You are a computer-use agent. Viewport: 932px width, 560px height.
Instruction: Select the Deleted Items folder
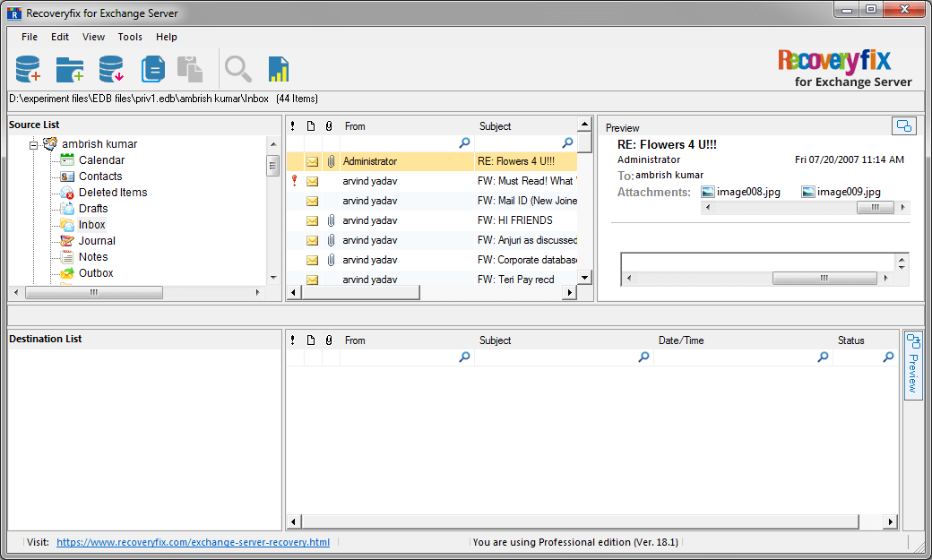tap(113, 192)
